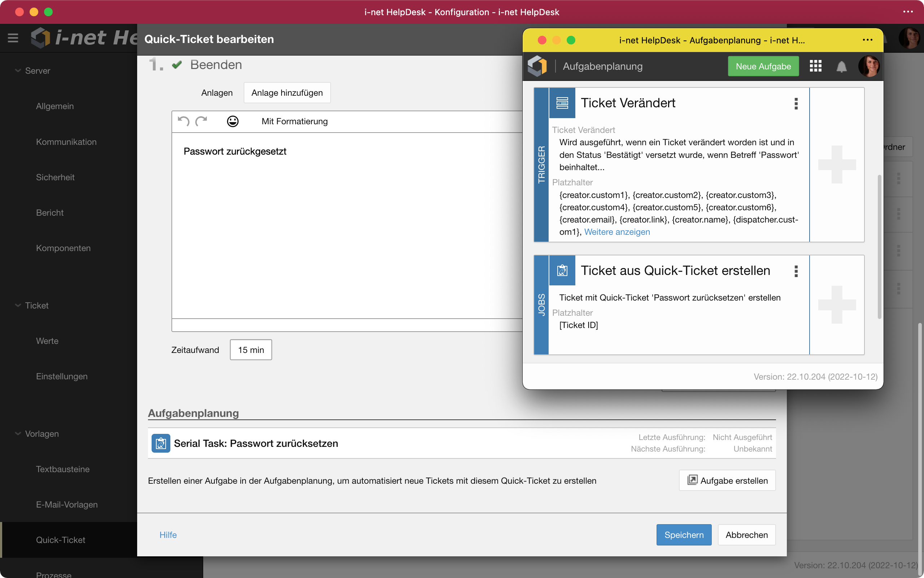Click the Weitere anzeigen link
924x578 pixels.
[x=617, y=232]
